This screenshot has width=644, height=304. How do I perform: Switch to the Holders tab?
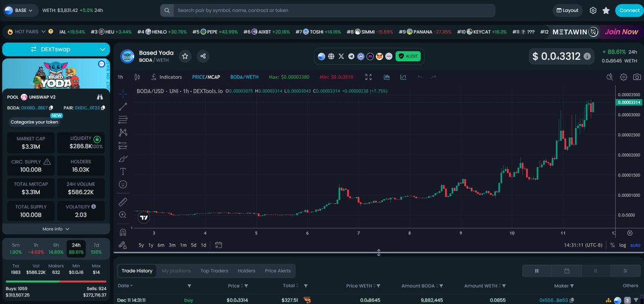click(246, 271)
